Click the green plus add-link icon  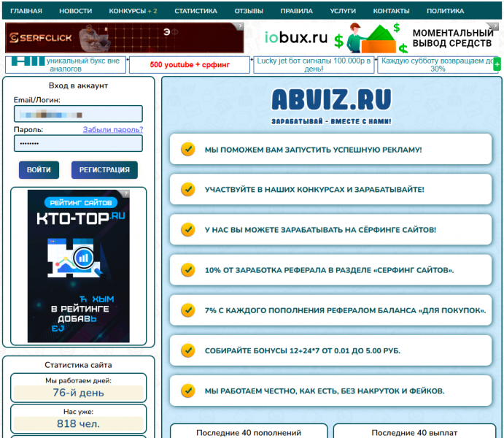pos(497,65)
